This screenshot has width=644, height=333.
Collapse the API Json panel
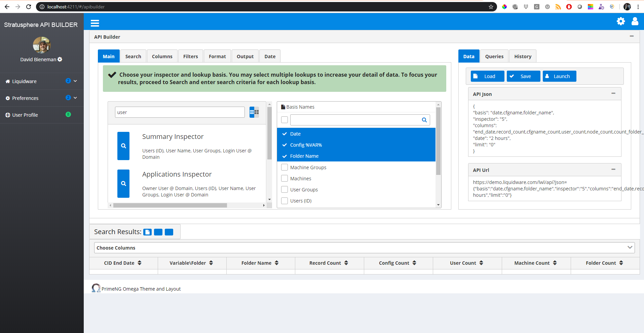(x=613, y=93)
